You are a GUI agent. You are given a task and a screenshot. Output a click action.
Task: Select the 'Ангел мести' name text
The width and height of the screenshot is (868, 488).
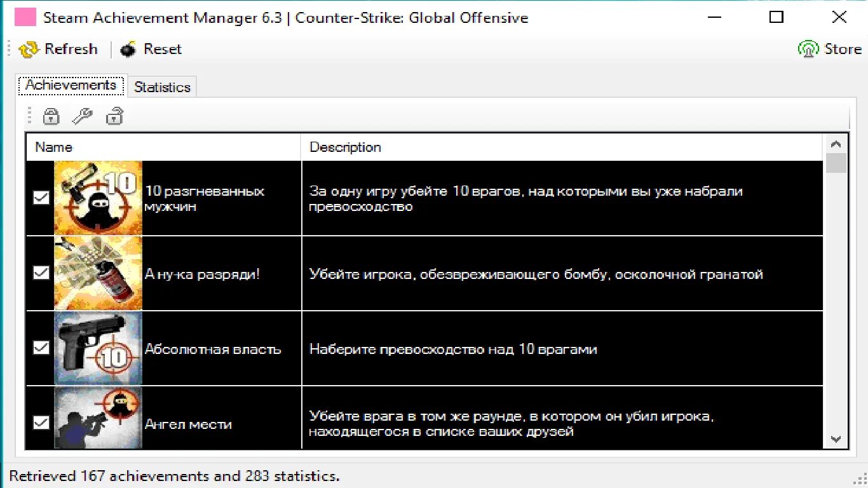[x=188, y=424]
